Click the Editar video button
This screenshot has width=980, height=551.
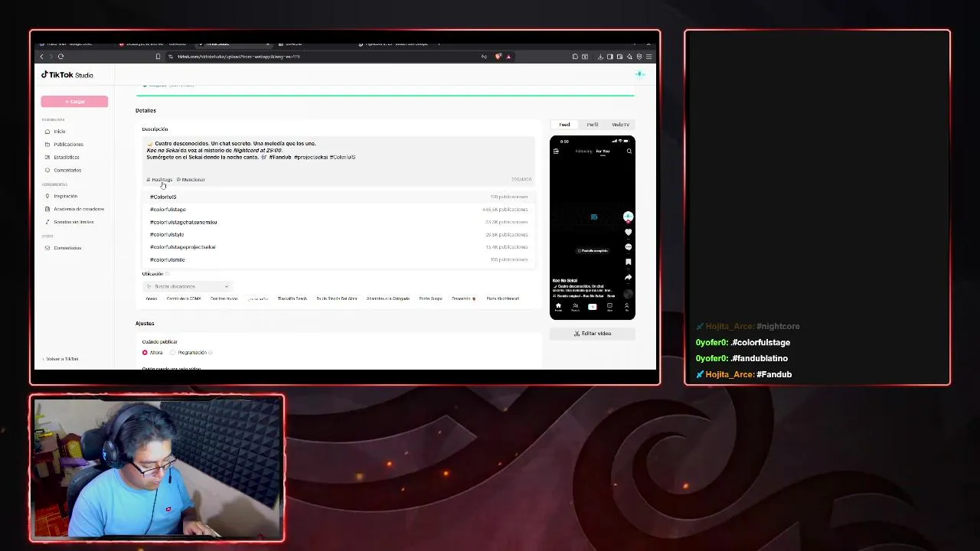(x=593, y=334)
